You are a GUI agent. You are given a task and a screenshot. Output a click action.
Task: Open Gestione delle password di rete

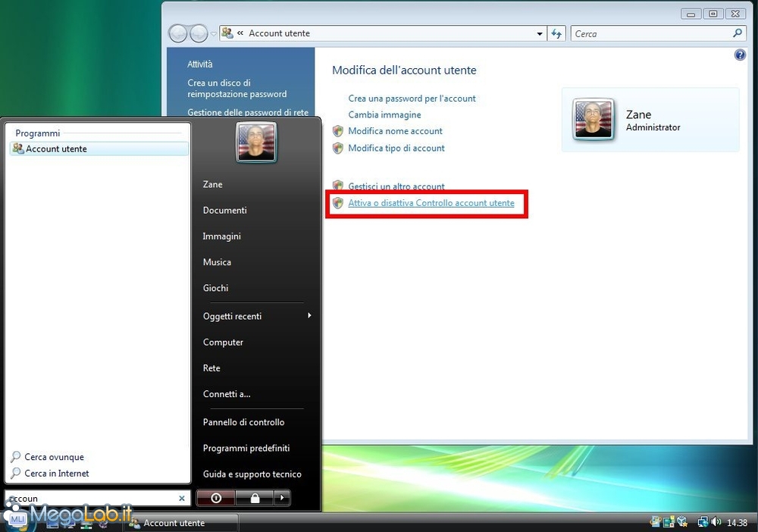pyautogui.click(x=248, y=112)
